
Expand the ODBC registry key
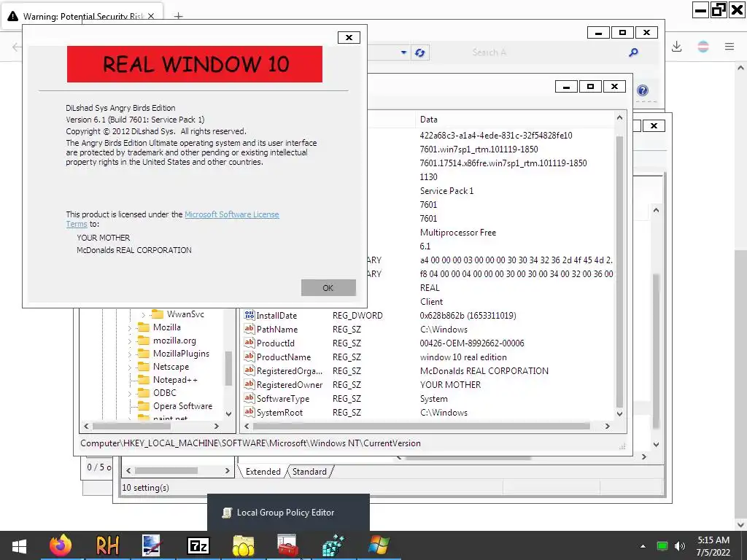pyautogui.click(x=130, y=393)
